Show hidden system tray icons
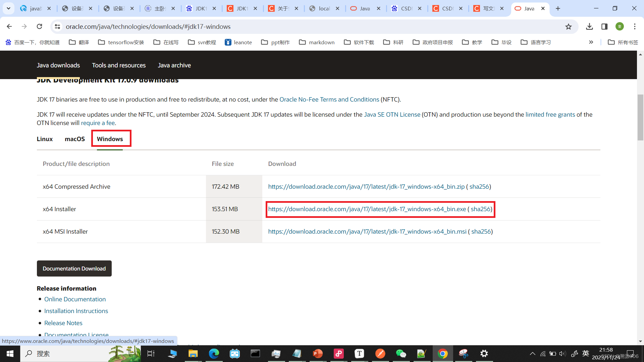The width and height of the screenshot is (644, 362). click(x=532, y=354)
